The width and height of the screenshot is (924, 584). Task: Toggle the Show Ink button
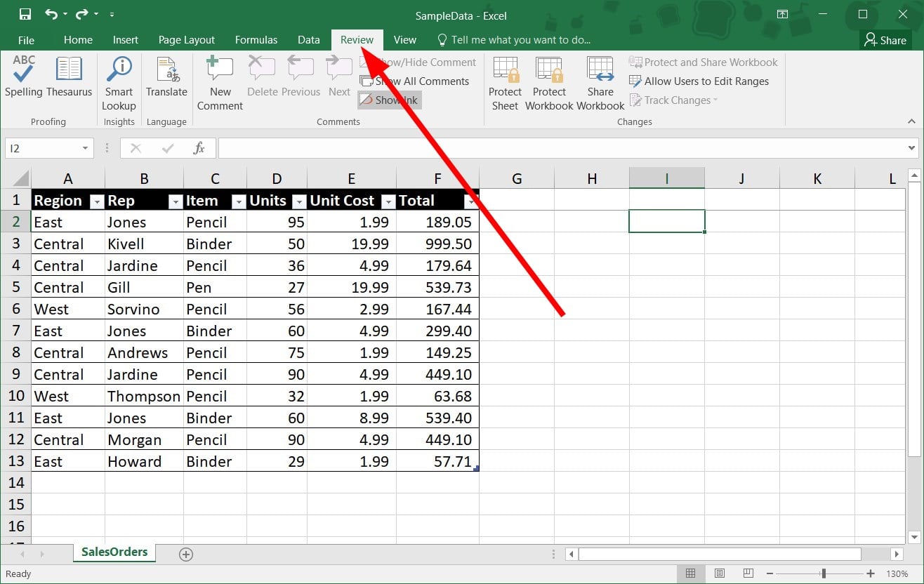pyautogui.click(x=390, y=100)
